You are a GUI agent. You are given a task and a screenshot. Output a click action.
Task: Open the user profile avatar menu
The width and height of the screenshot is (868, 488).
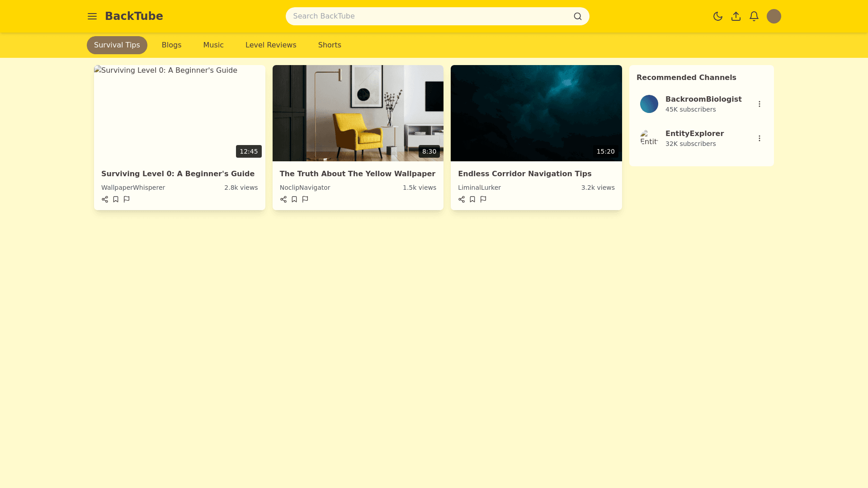[x=774, y=16]
